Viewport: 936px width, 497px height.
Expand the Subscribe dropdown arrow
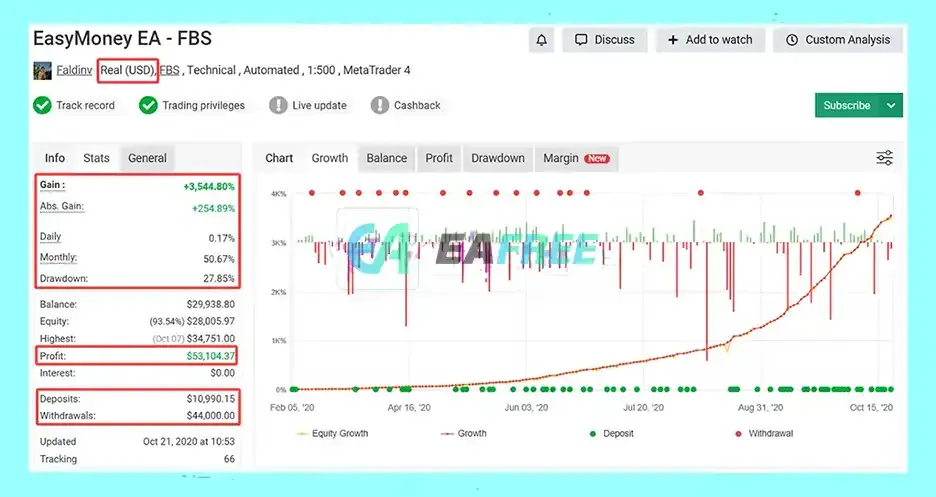pyautogui.click(x=891, y=106)
